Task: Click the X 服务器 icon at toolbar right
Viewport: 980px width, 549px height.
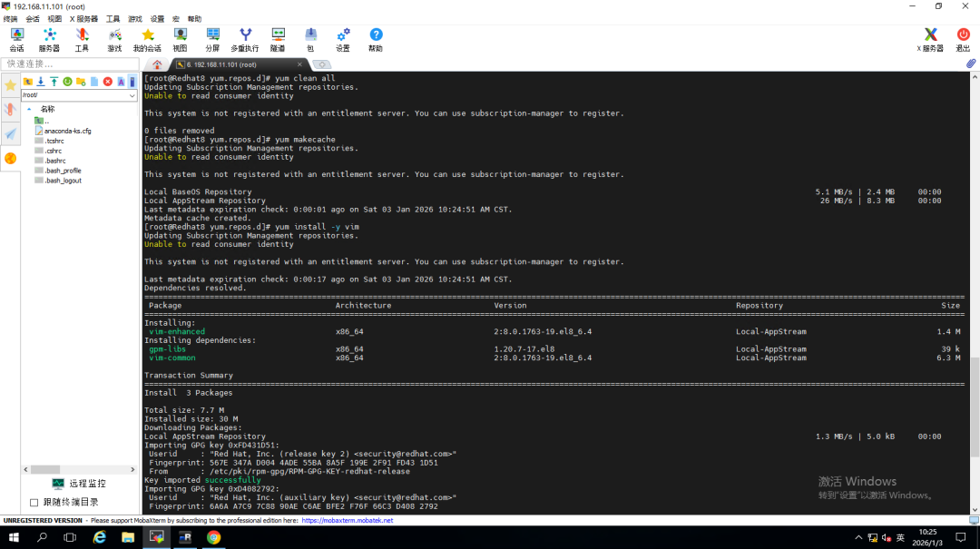Action: 930,39
